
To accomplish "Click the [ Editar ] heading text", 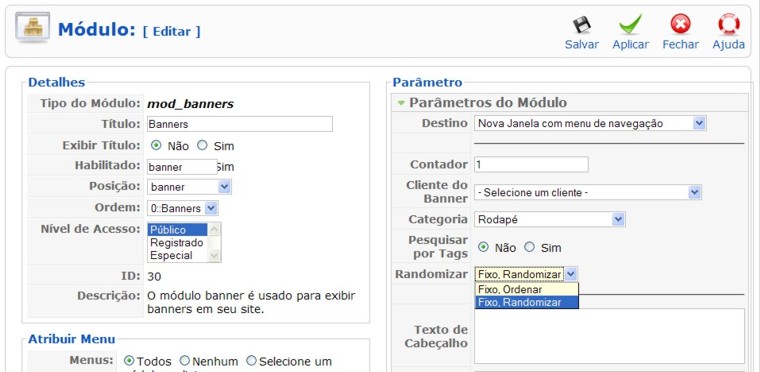I will pyautogui.click(x=172, y=32).
